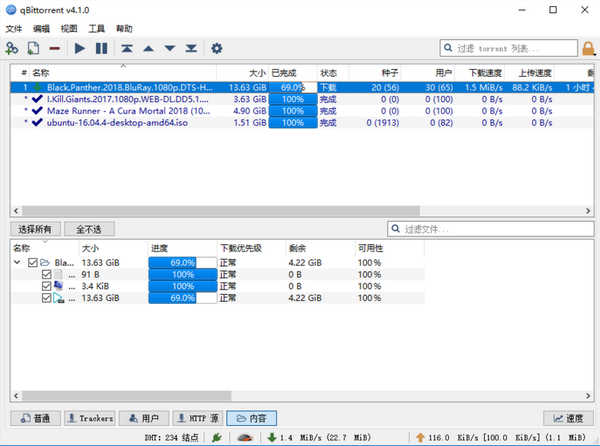
Task: Switch to the 内容 tab
Action: tap(251, 418)
